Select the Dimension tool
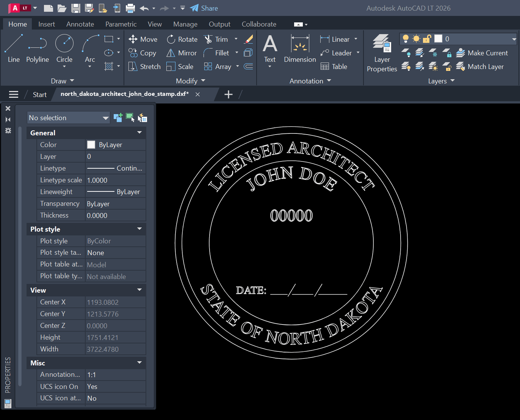520x420 pixels. 300,49
